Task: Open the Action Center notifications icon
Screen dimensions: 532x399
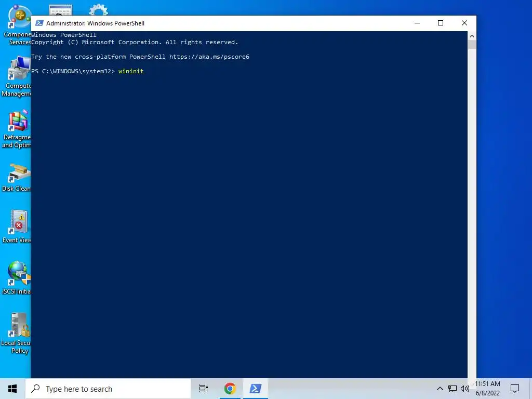Action: tap(515, 389)
